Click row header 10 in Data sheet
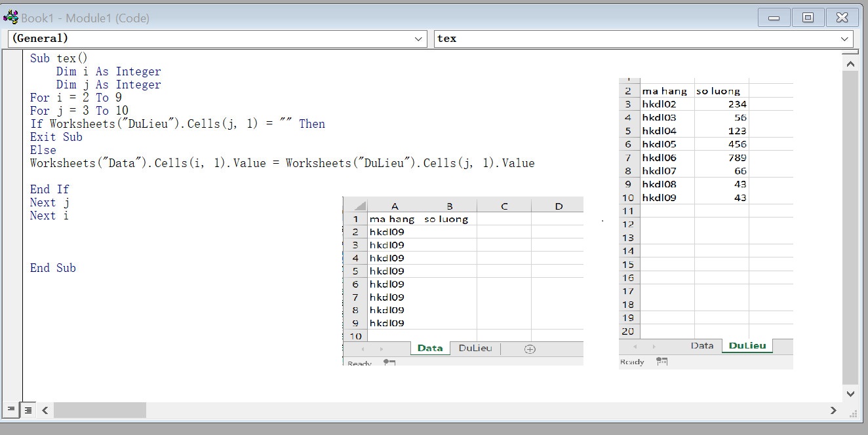Screen dimensions: 868x435 [355, 336]
